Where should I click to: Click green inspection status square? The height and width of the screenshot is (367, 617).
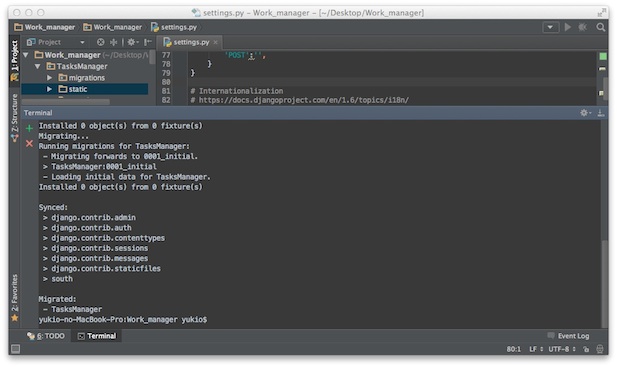[x=602, y=57]
